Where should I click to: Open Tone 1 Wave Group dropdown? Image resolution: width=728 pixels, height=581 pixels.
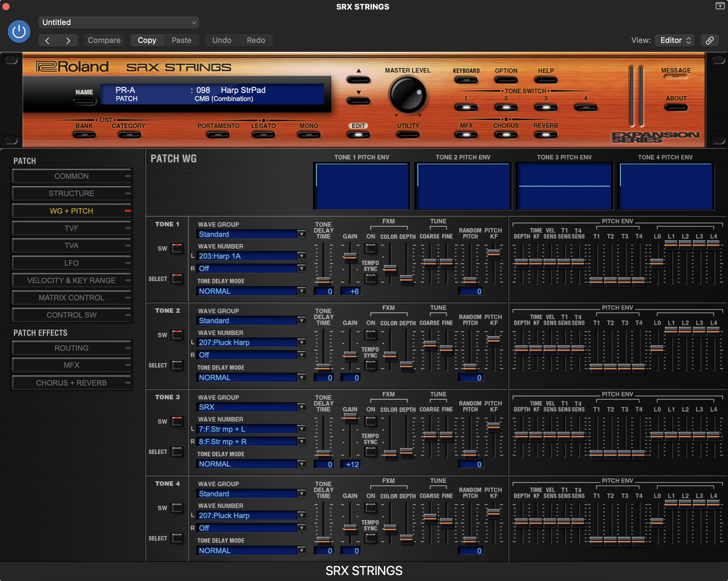(251, 234)
